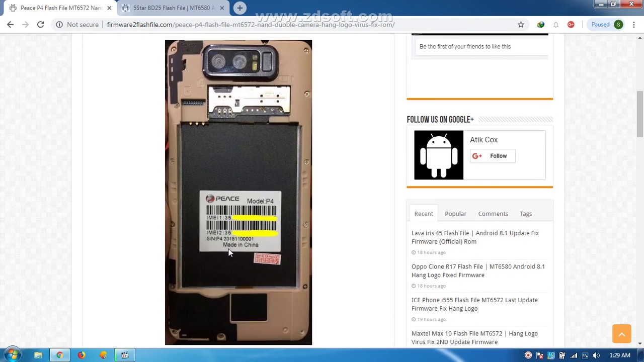The width and height of the screenshot is (644, 362).
Task: View the Not secure site information icon
Action: coord(59,24)
